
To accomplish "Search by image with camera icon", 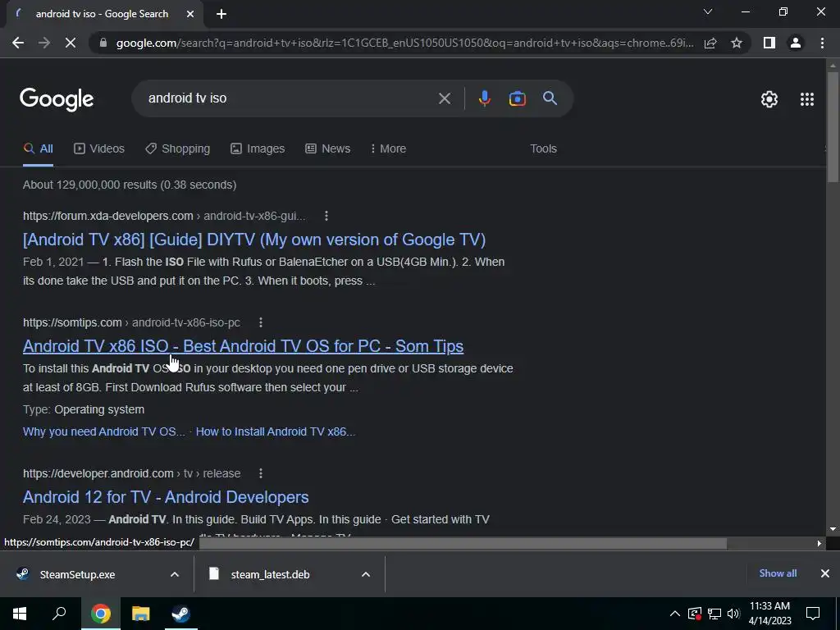I will click(x=517, y=98).
